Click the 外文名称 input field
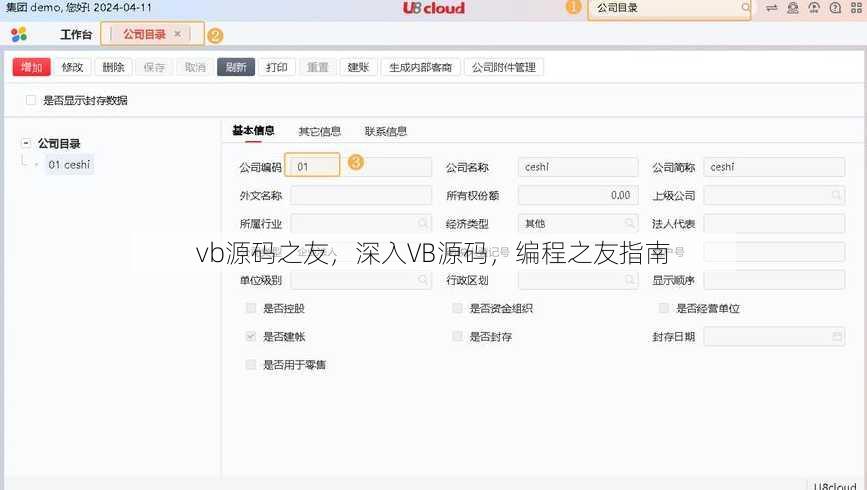This screenshot has height=490, width=867. point(361,195)
